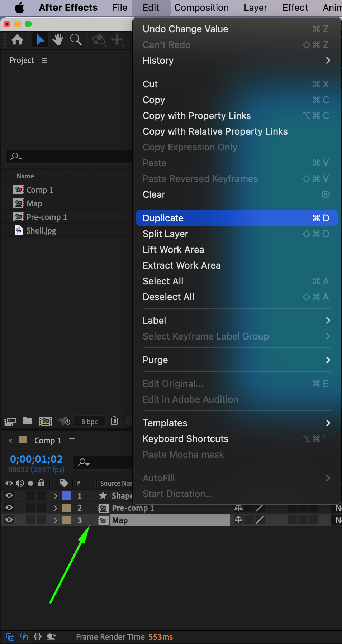Toggle visibility of Pre-comp 1 layer
This screenshot has height=644, width=342.
pyautogui.click(x=9, y=508)
